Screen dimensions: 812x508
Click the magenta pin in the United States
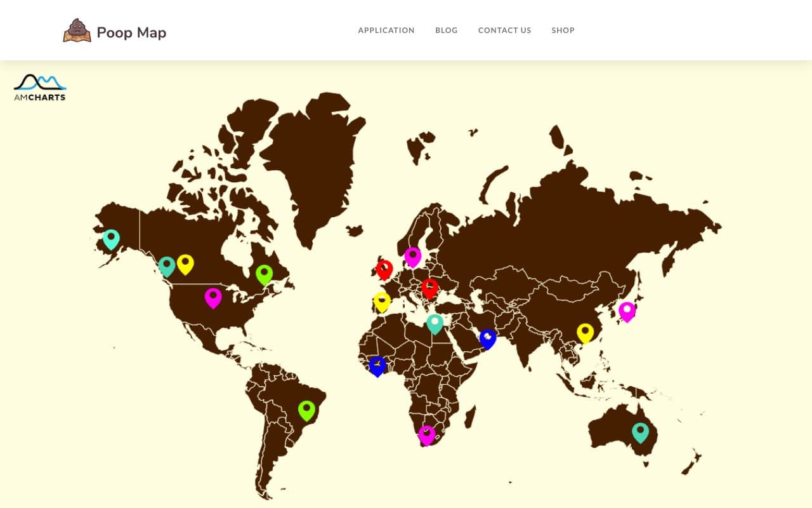click(x=213, y=297)
